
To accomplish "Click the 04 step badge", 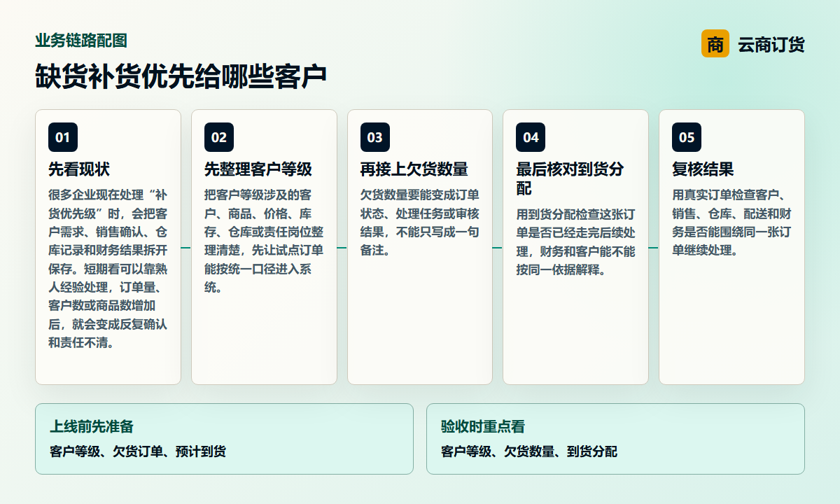I will coord(531,137).
